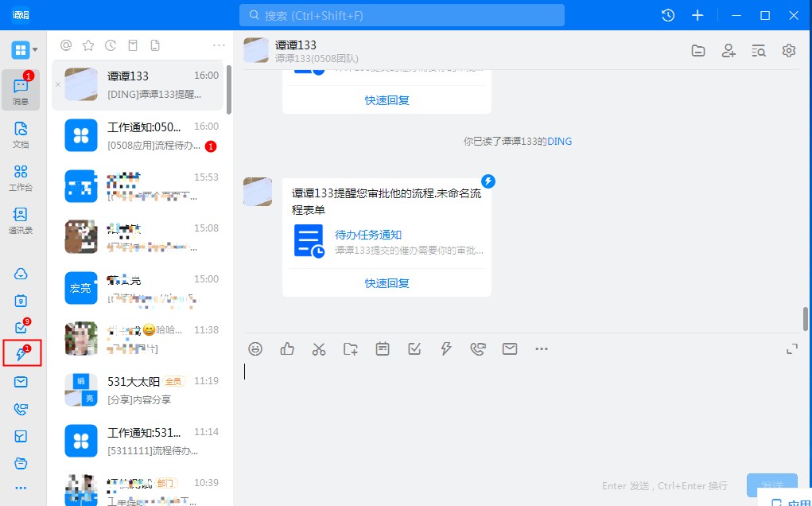812x506 pixels.
Task: Select the scissors screenshot tool
Action: [319, 348]
